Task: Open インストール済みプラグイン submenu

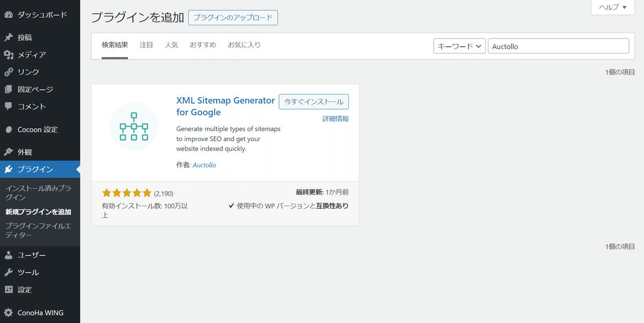Action: [39, 193]
